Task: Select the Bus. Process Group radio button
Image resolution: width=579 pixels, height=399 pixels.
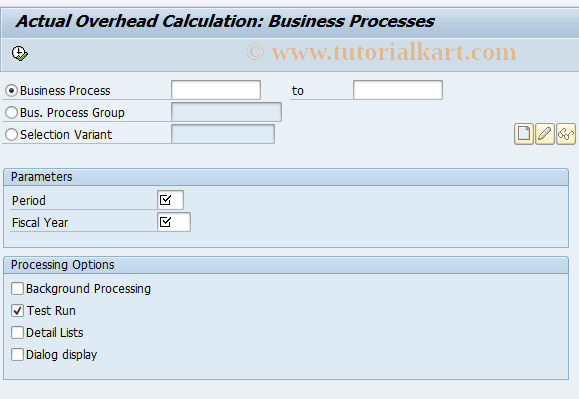Action: (11, 113)
